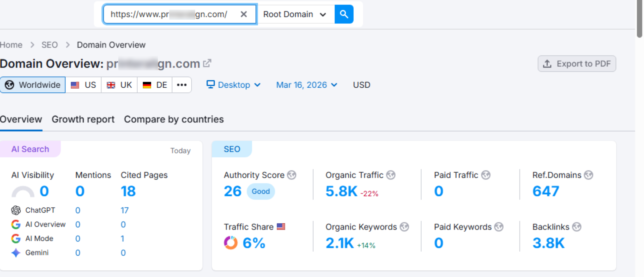The width and height of the screenshot is (644, 277).
Task: Click the Google AI Overview icon
Action: click(x=16, y=224)
